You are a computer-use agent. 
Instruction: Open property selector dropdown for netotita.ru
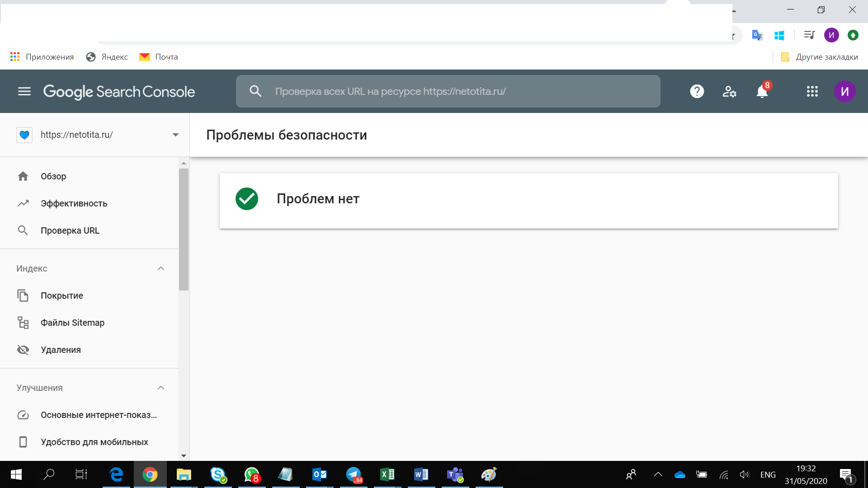pos(175,135)
